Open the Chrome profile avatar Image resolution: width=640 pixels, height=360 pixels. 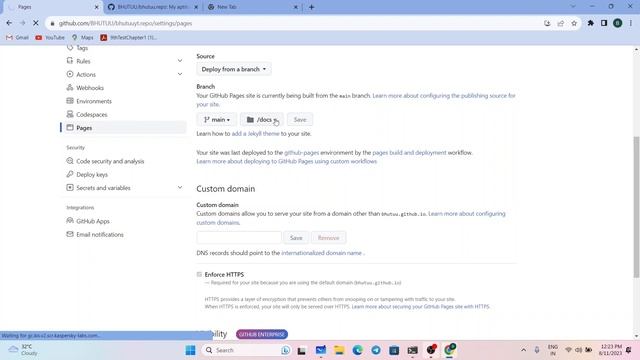click(617, 23)
